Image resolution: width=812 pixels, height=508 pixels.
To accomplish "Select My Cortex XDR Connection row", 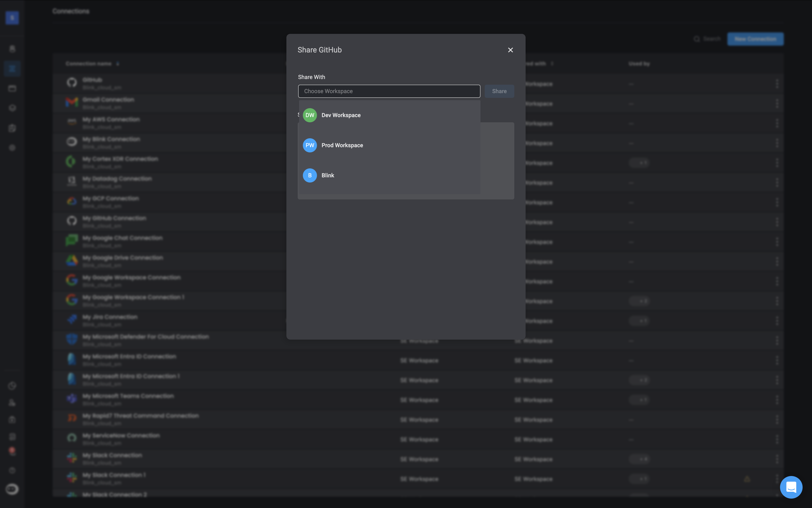I will click(418, 163).
